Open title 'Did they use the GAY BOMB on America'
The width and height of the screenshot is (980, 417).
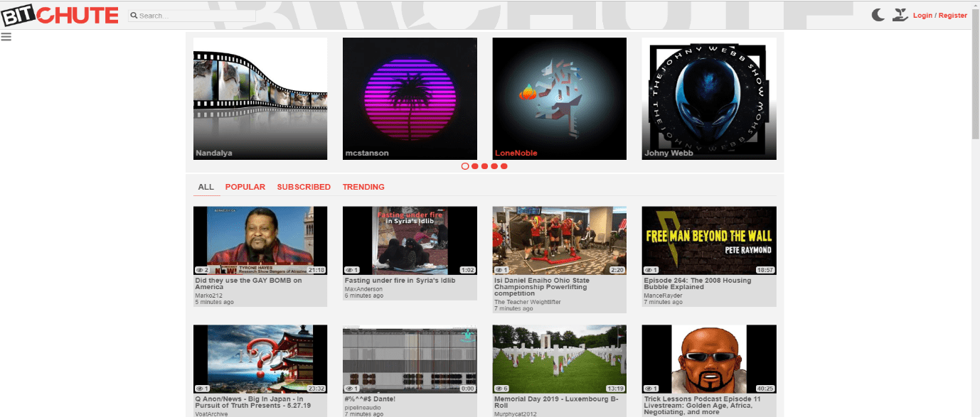tap(249, 283)
